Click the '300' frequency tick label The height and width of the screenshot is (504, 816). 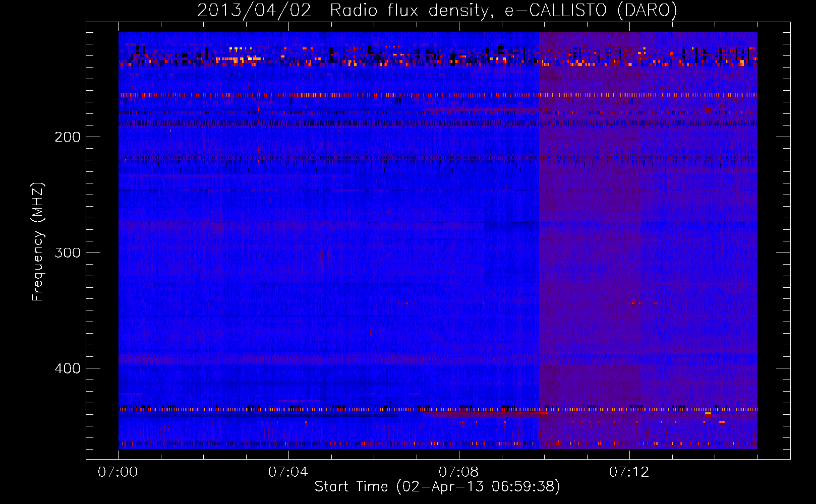(x=68, y=253)
